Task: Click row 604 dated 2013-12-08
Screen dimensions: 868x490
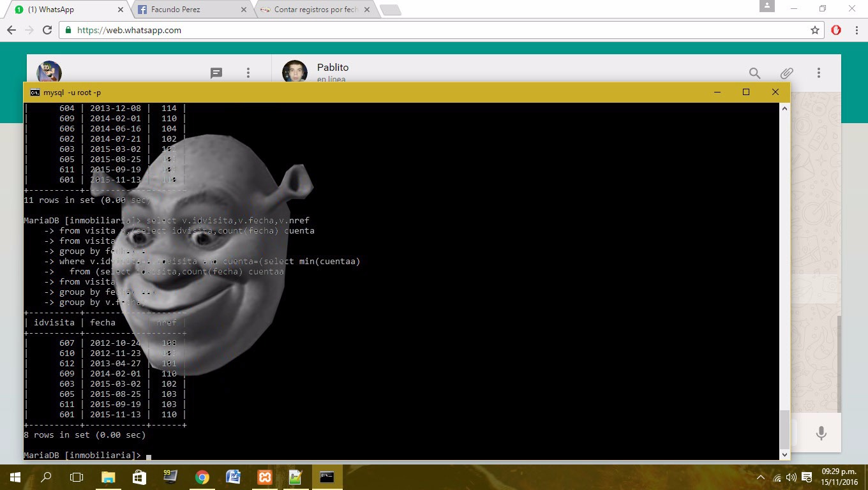Action: pyautogui.click(x=105, y=108)
